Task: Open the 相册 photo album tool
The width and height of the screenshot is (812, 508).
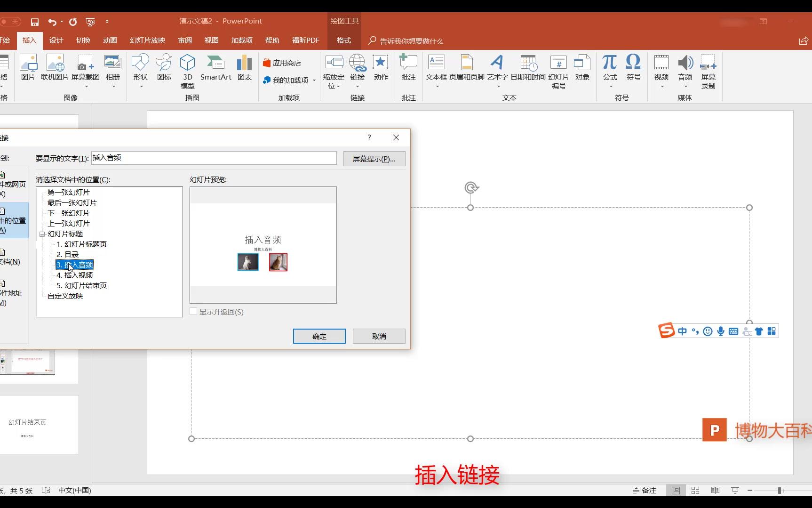Action: pos(113,71)
